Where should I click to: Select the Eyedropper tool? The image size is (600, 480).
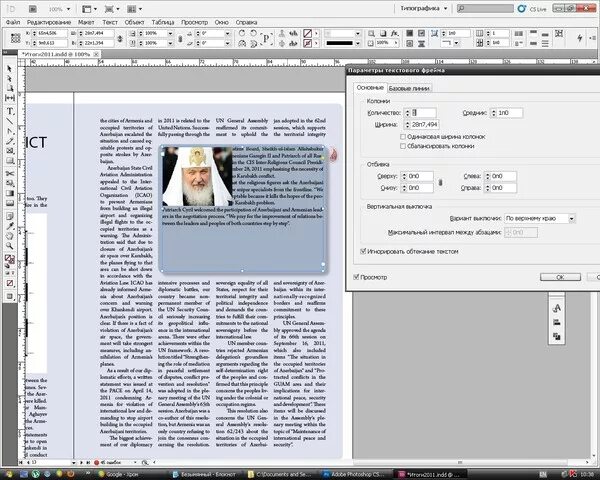point(10,226)
